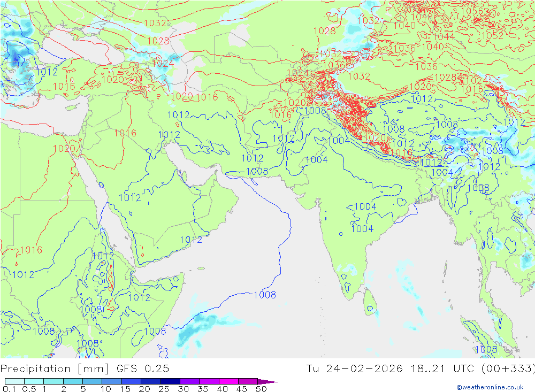
Task: Click the '50' legend scale label
Action: tap(261, 389)
